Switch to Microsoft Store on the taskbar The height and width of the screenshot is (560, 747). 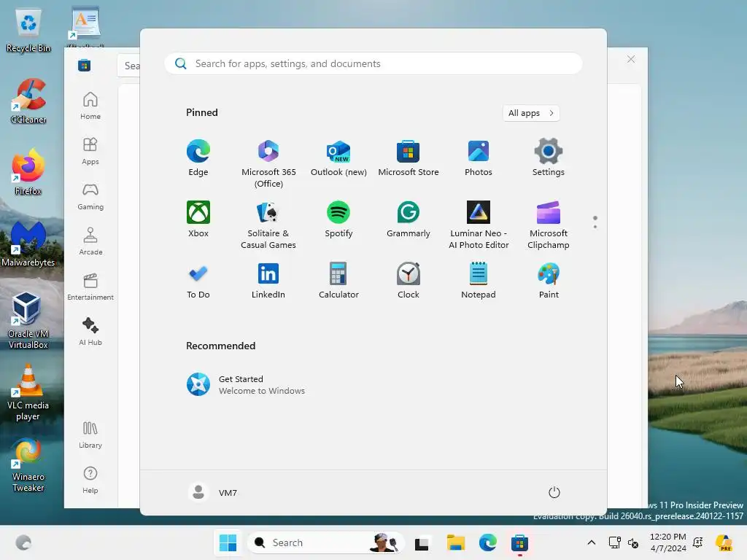519,542
